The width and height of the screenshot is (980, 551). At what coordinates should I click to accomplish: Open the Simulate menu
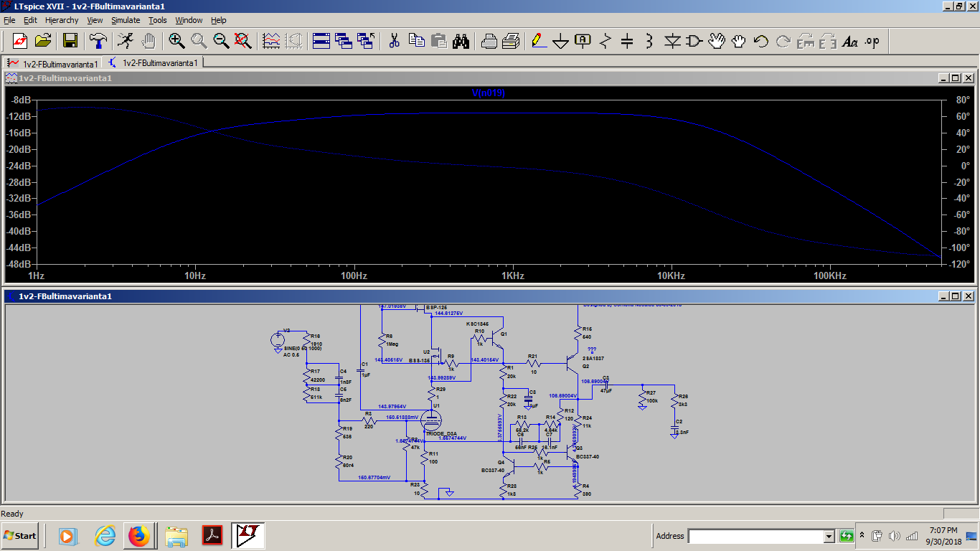(126, 20)
